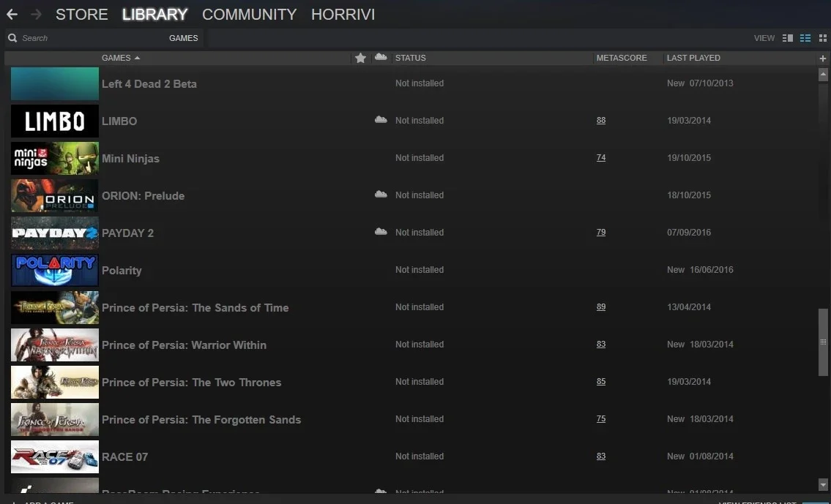Click LIMBO cloud sync icon
The image size is (831, 504).
click(x=381, y=120)
